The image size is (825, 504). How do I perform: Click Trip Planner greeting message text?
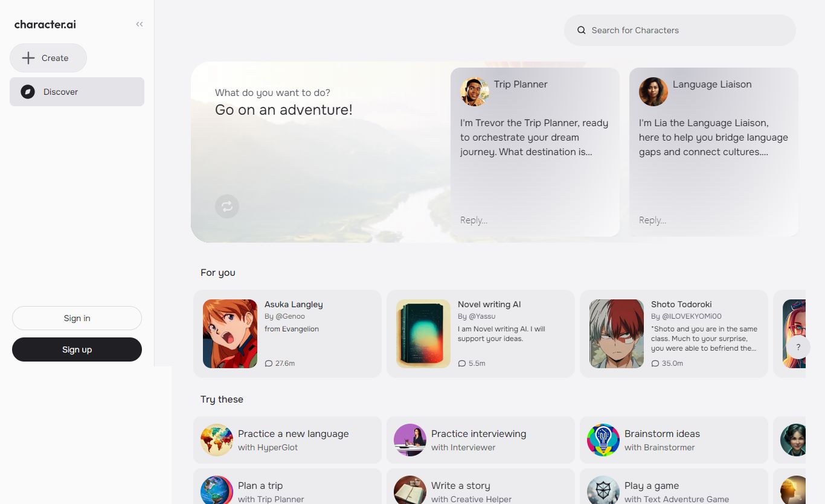coord(534,138)
